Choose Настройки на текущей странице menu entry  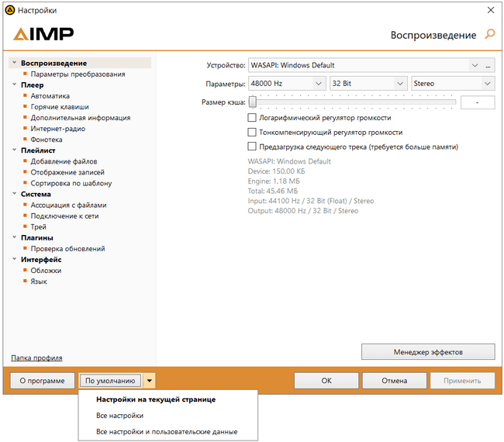click(x=156, y=399)
